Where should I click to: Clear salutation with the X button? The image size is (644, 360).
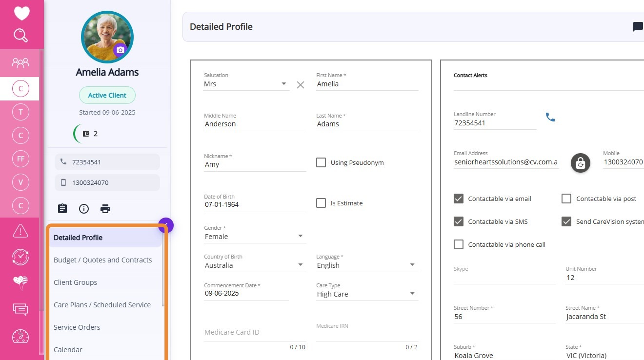(301, 85)
